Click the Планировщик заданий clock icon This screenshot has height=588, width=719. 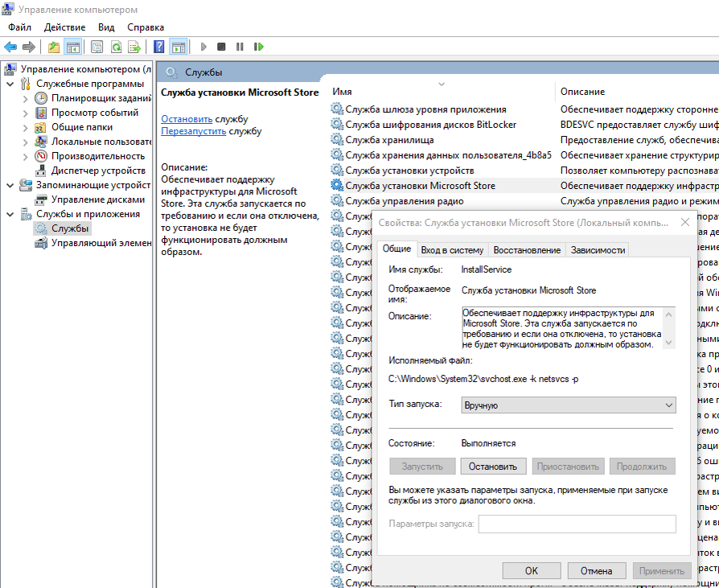(41, 98)
